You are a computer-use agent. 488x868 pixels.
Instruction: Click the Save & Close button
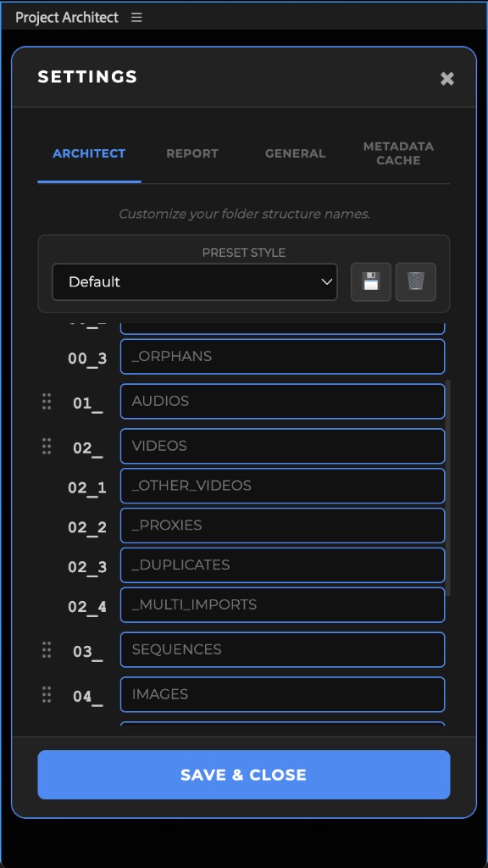click(x=244, y=775)
